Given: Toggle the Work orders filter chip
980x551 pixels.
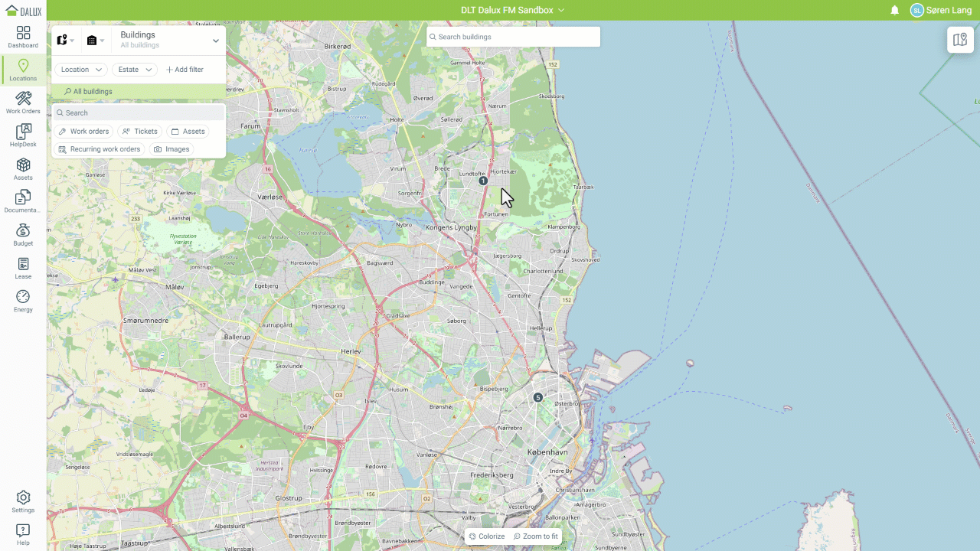Looking at the screenshot, I should coord(84,132).
